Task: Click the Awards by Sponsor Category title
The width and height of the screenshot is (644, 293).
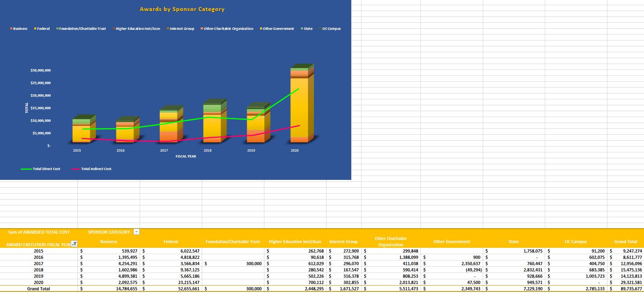Action: point(182,9)
